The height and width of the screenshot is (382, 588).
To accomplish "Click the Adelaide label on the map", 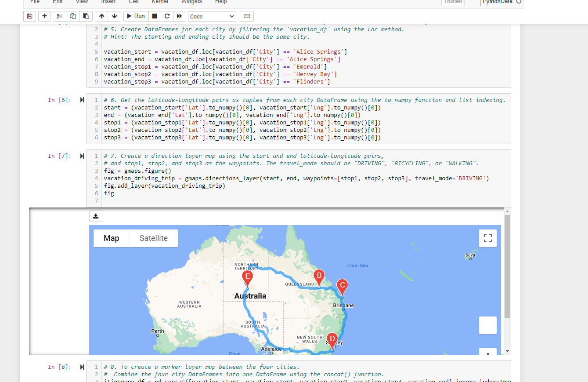I will tap(271, 349).
